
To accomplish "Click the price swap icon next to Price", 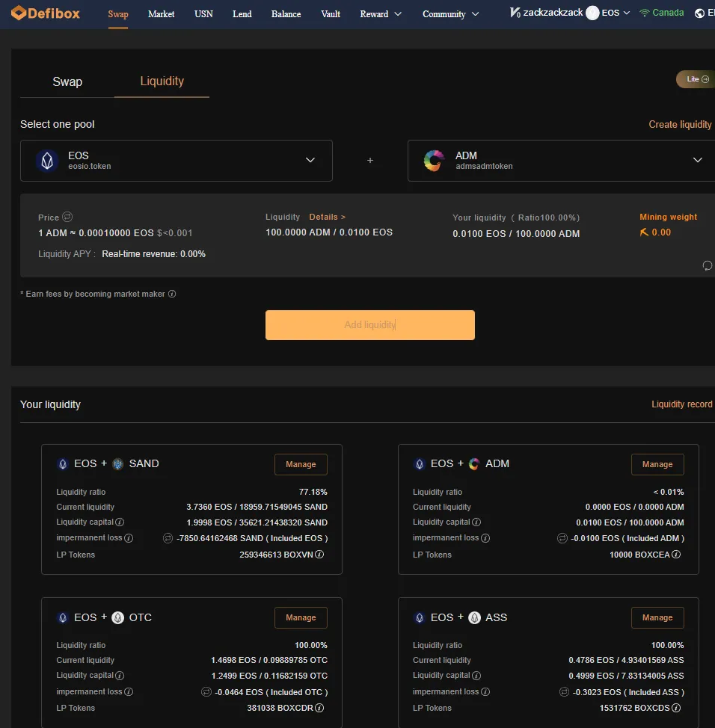I will [x=67, y=217].
